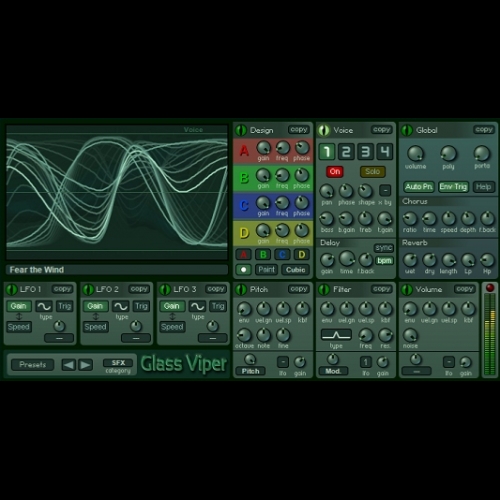Viewport: 500px width, 500px height.
Task: Go to next preset with right arrow
Action: click(x=85, y=365)
